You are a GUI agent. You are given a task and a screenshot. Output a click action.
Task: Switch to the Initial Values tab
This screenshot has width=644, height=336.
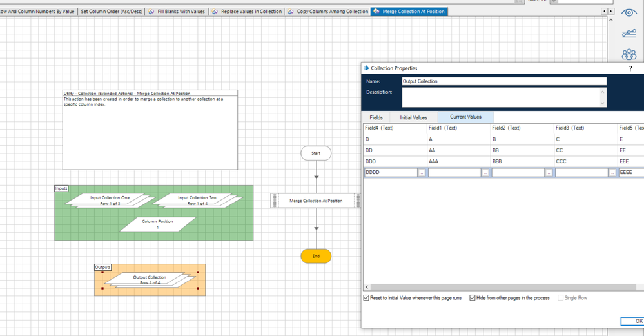[x=413, y=117]
